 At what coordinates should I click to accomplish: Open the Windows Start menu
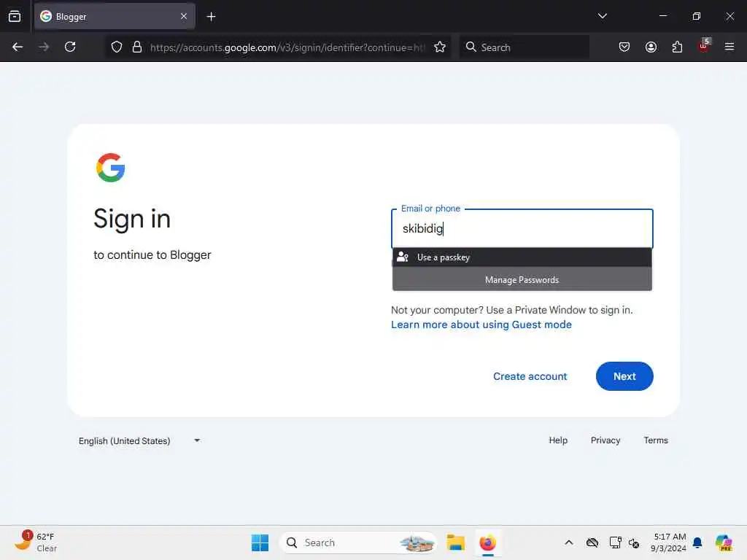(260, 542)
